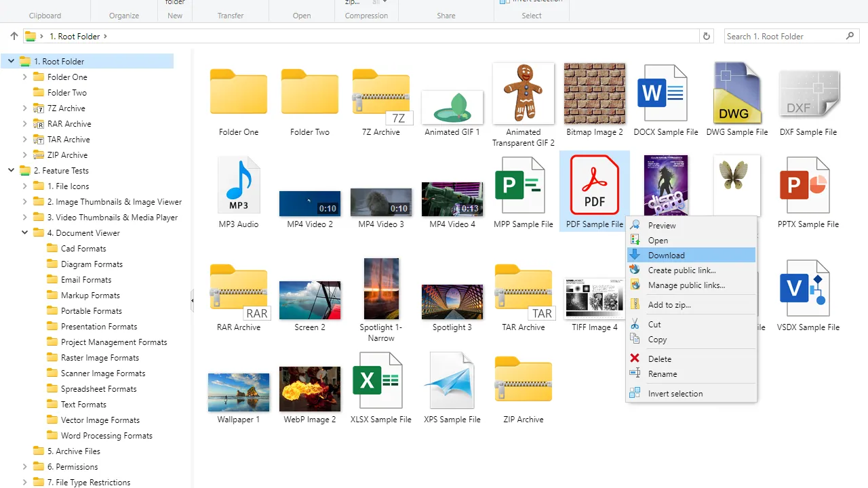Click the up-arrow navigate button
Screen dimensions: 868x488
(x=14, y=36)
